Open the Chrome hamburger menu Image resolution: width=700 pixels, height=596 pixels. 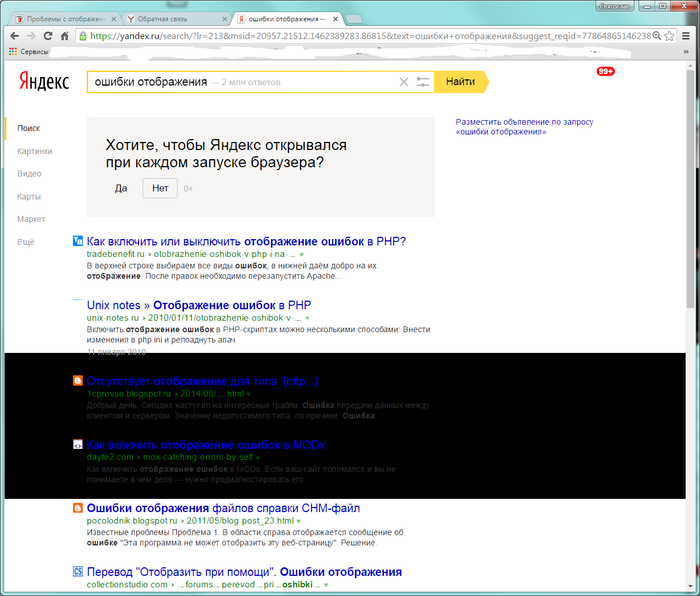[686, 36]
